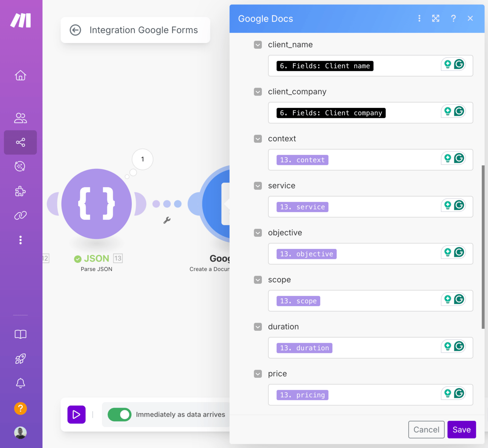This screenshot has width=488, height=448.
Task: Click lightbulb icon in price field
Action: pos(448,393)
